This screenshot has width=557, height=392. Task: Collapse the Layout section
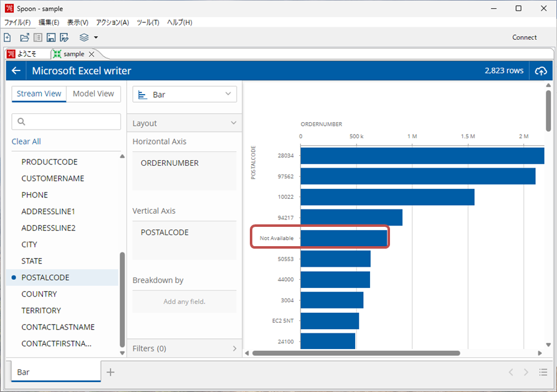184,123
